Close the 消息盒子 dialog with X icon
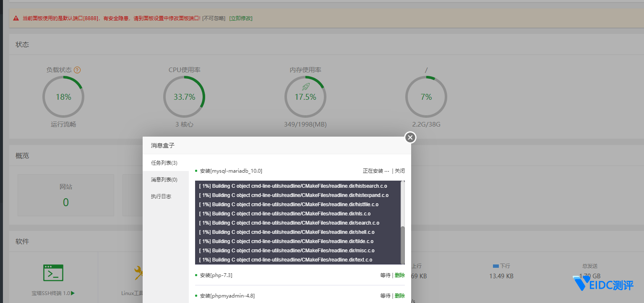The height and width of the screenshot is (303, 644). [x=410, y=137]
